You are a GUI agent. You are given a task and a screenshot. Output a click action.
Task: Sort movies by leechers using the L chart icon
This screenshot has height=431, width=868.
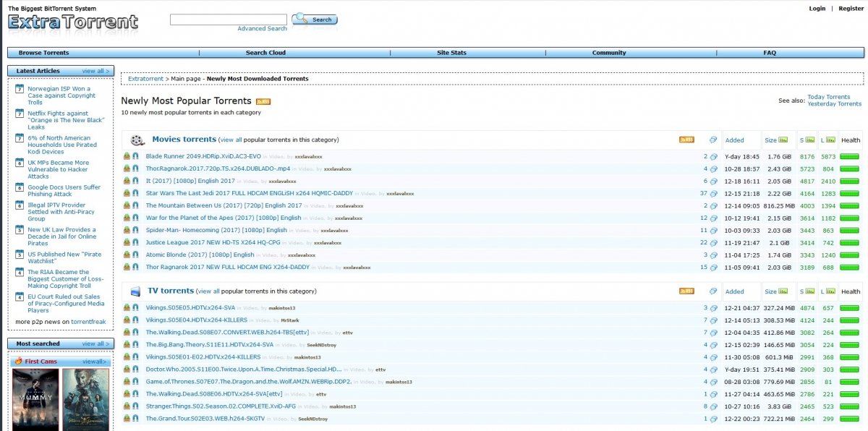pos(830,140)
